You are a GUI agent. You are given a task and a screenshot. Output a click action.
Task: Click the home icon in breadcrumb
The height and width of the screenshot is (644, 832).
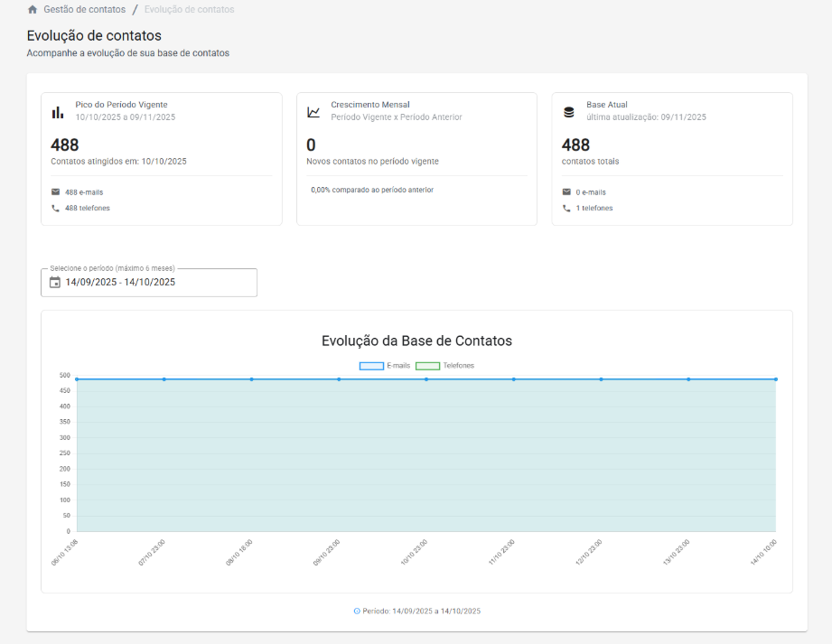click(x=33, y=10)
